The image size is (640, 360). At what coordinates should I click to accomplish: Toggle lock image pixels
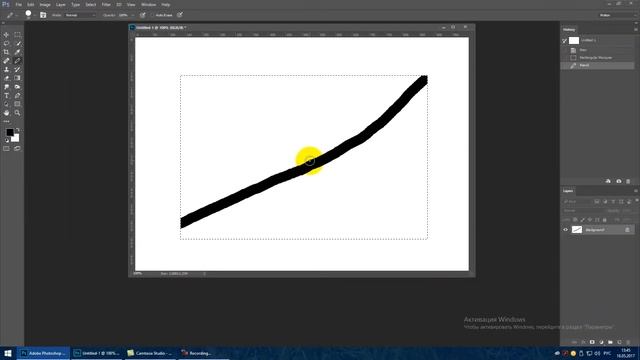point(582,220)
